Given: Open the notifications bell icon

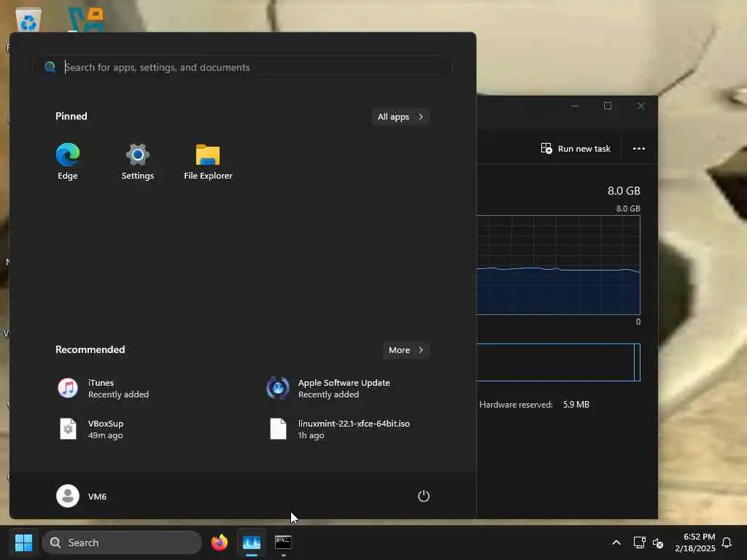Looking at the screenshot, I should pos(727,542).
